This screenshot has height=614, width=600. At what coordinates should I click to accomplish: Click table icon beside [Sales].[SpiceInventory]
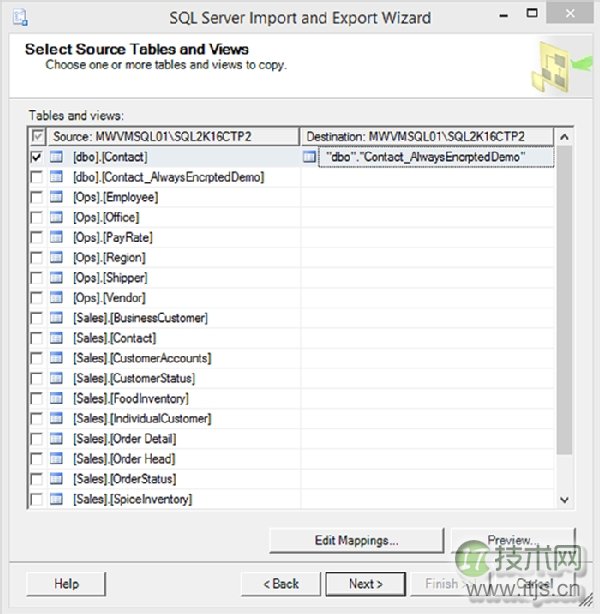56,499
